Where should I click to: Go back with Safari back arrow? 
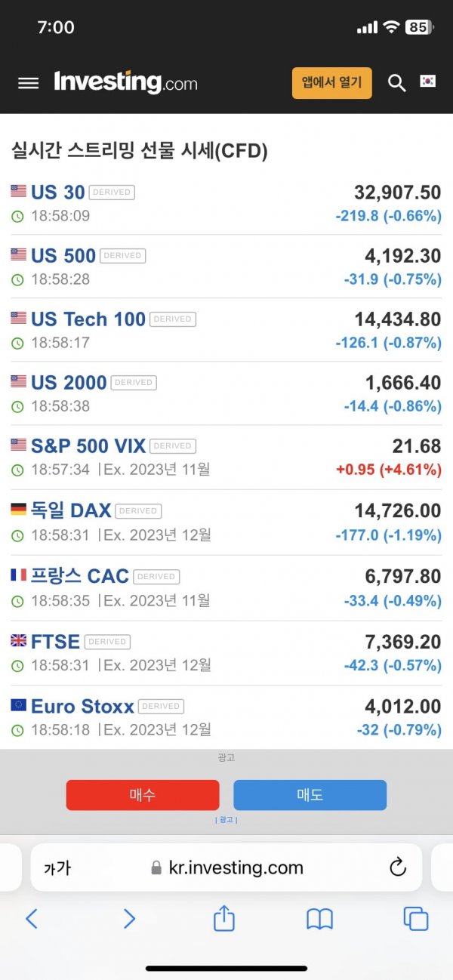pos(32,918)
